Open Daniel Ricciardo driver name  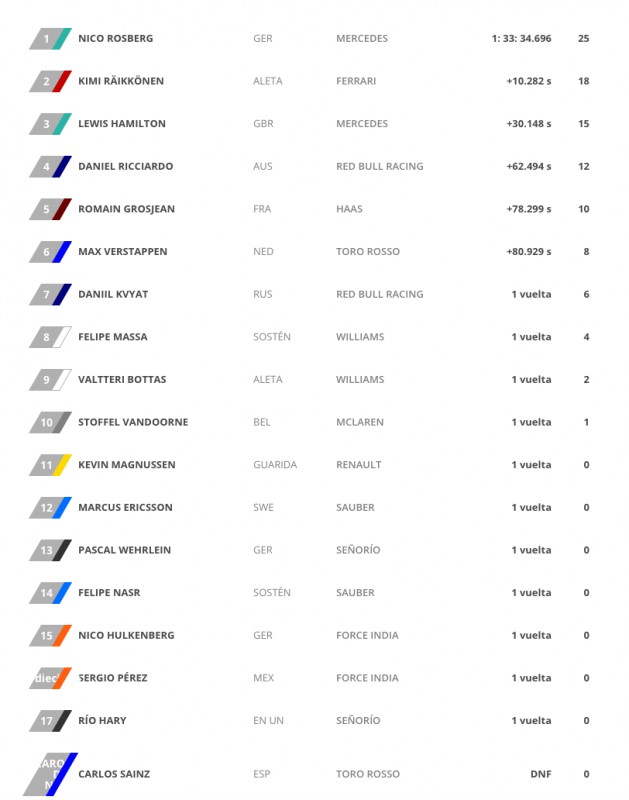125,166
